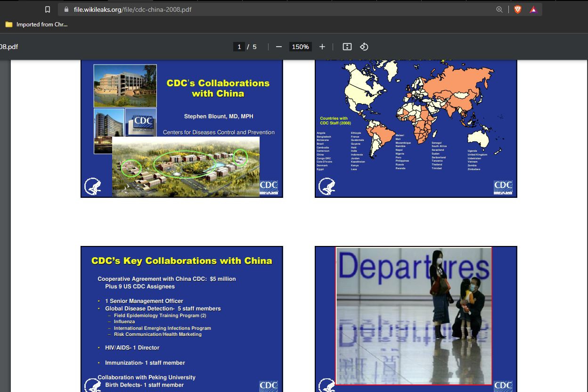
Task: Click the HHS eagle logo on collaborations slide
Action: 93,385
